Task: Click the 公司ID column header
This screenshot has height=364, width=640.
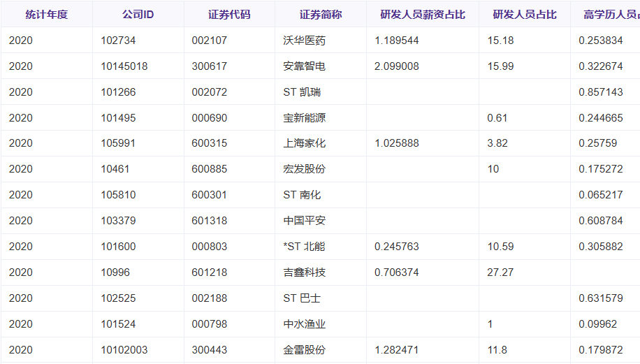Action: 138,15
